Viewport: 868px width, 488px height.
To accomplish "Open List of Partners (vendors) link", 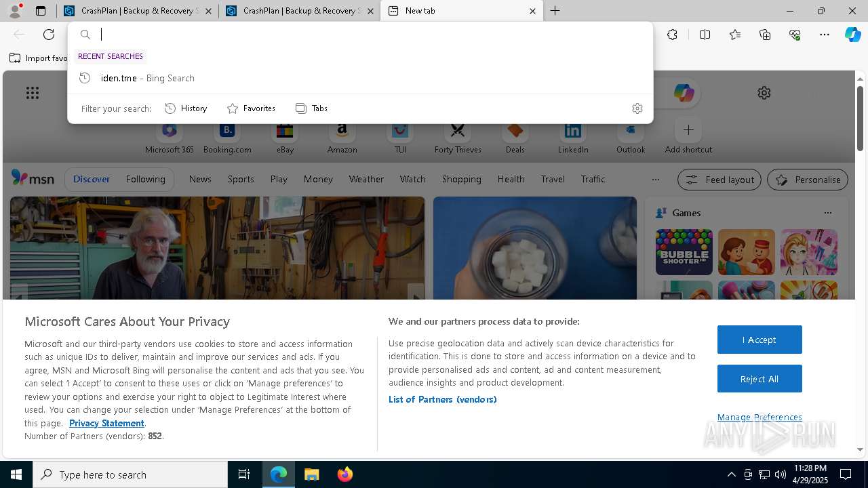I will pos(443,399).
